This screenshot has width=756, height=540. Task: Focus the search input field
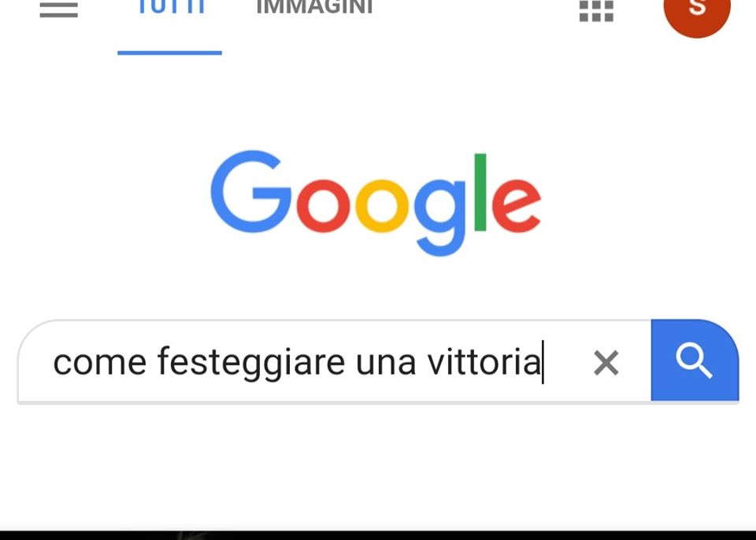click(334, 361)
